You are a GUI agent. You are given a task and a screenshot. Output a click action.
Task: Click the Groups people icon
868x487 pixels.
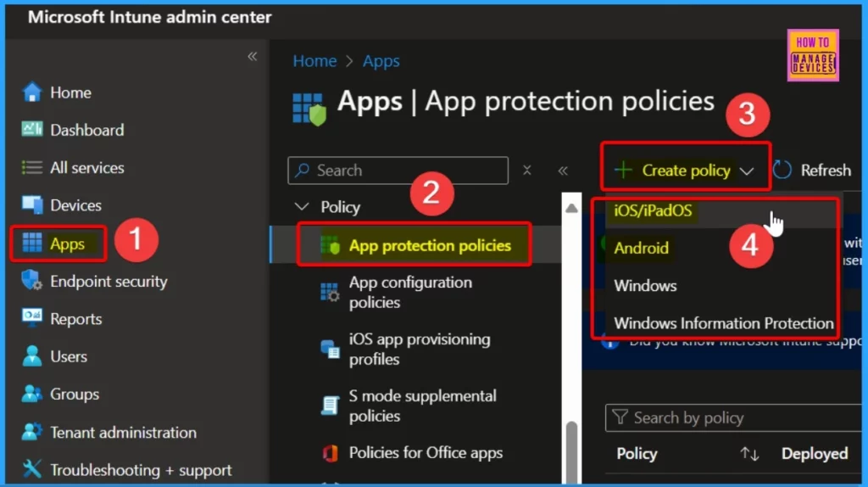point(32,394)
